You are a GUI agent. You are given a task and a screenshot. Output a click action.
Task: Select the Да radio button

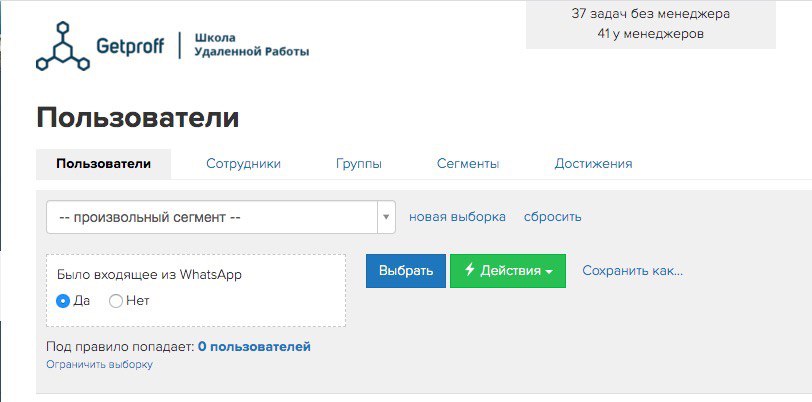point(63,301)
